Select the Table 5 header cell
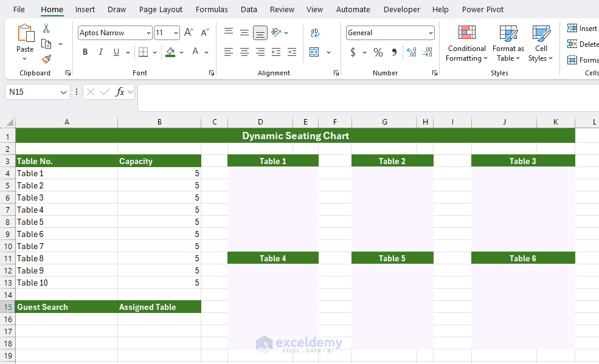Image resolution: width=599 pixels, height=364 pixels. 392,258
